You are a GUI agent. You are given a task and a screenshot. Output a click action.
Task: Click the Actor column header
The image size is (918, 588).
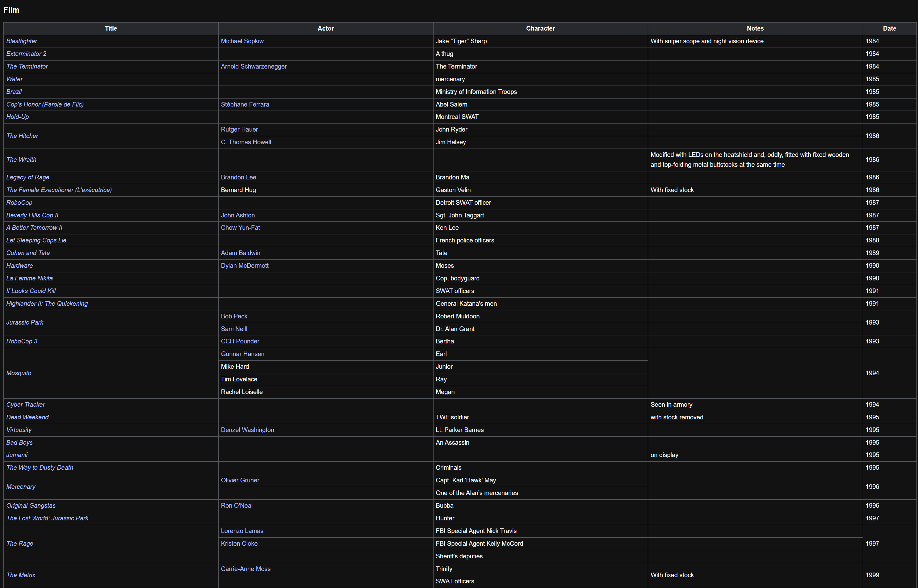point(325,29)
